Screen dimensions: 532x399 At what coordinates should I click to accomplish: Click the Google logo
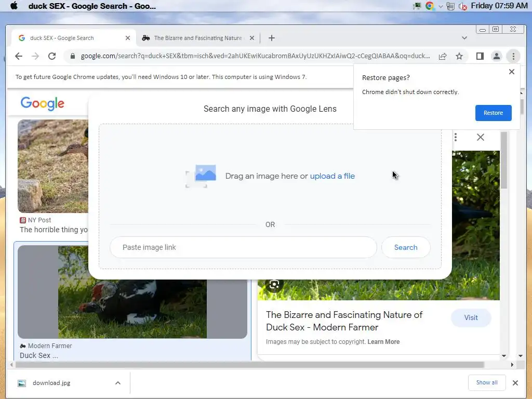pyautogui.click(x=43, y=103)
